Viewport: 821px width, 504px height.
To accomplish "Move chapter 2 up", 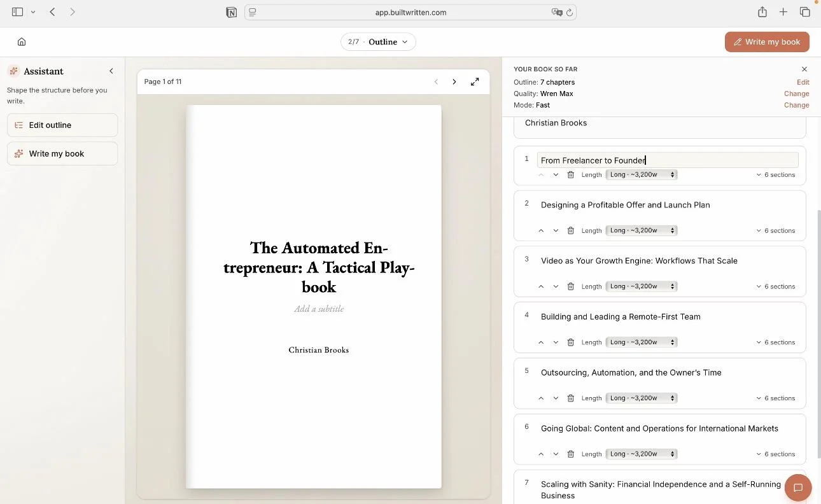I will pyautogui.click(x=541, y=231).
